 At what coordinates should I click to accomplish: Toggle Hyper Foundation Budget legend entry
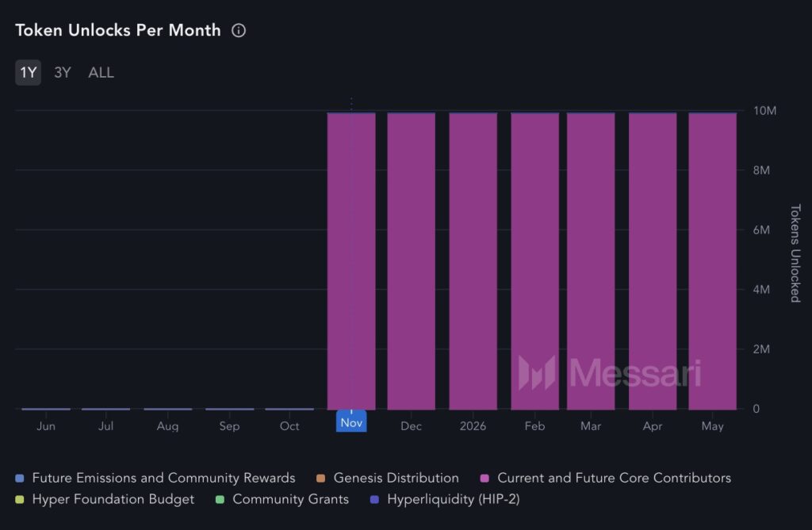tap(113, 499)
